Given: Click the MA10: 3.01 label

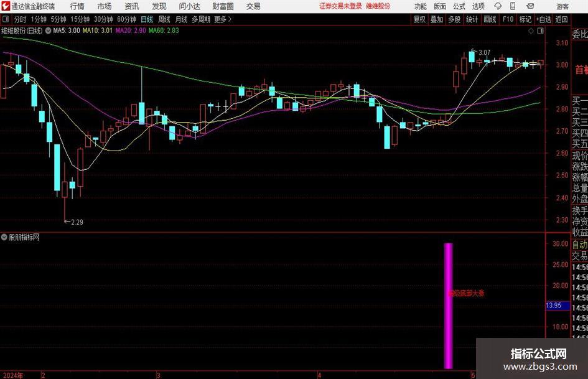Looking at the screenshot, I should 98,30.
